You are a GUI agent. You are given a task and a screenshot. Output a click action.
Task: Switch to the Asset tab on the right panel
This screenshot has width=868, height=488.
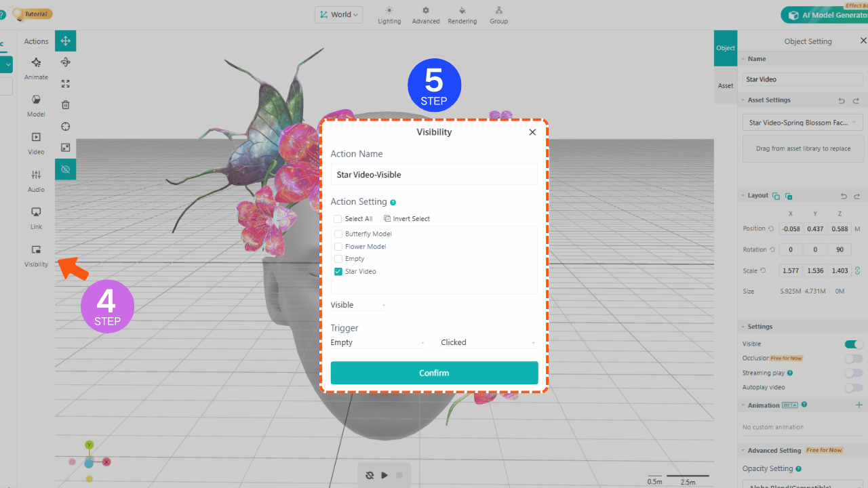coord(725,85)
